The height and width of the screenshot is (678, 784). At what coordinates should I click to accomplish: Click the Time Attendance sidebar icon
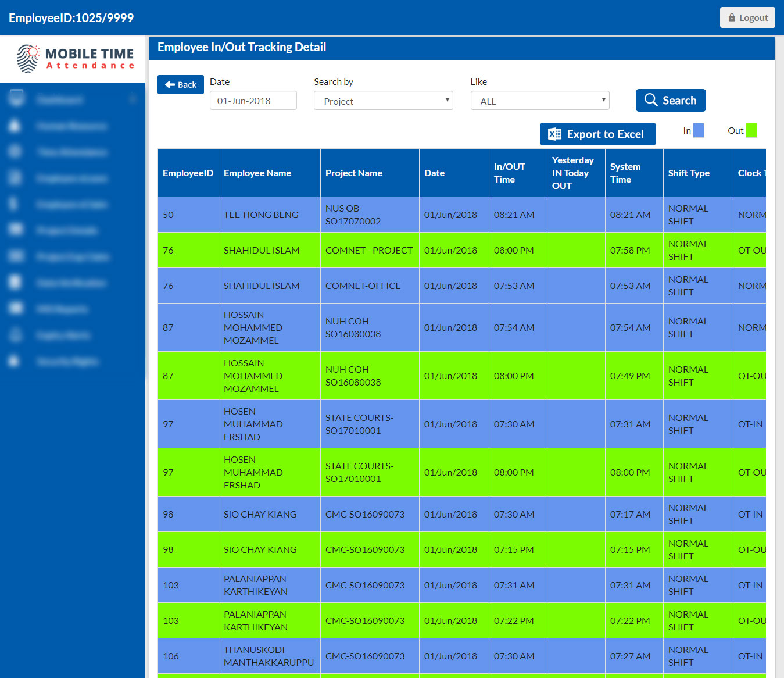click(x=15, y=152)
